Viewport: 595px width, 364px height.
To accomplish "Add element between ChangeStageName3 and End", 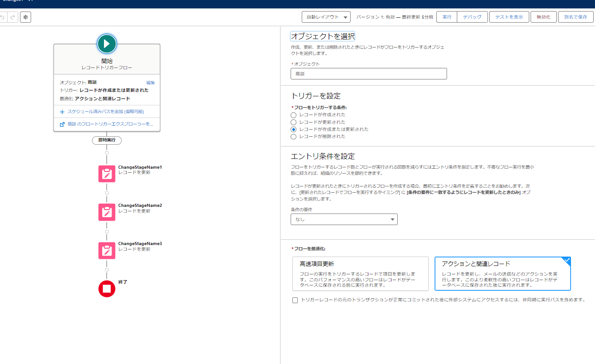I will click(x=107, y=269).
